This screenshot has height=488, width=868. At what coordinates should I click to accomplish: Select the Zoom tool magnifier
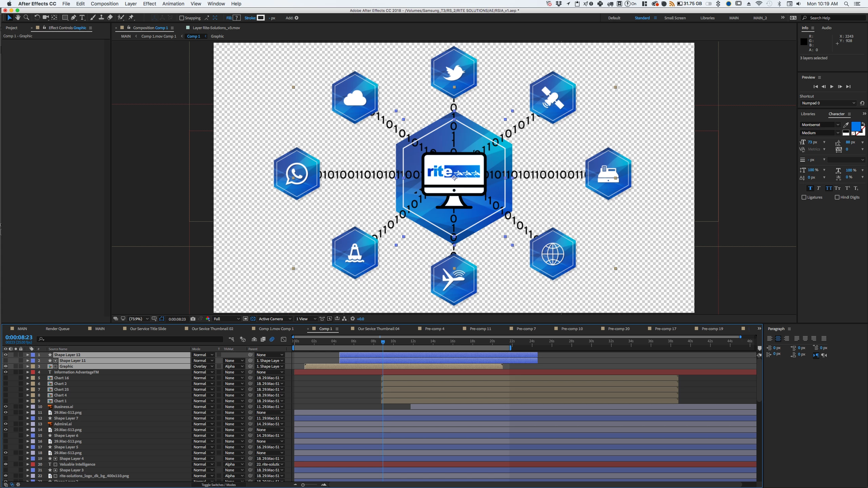26,18
